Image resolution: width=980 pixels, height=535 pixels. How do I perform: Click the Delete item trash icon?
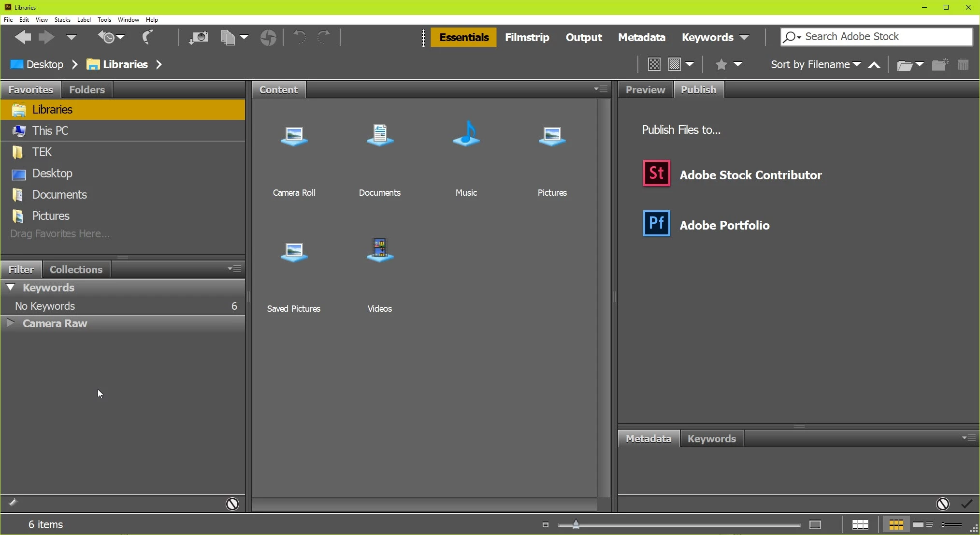pos(963,65)
